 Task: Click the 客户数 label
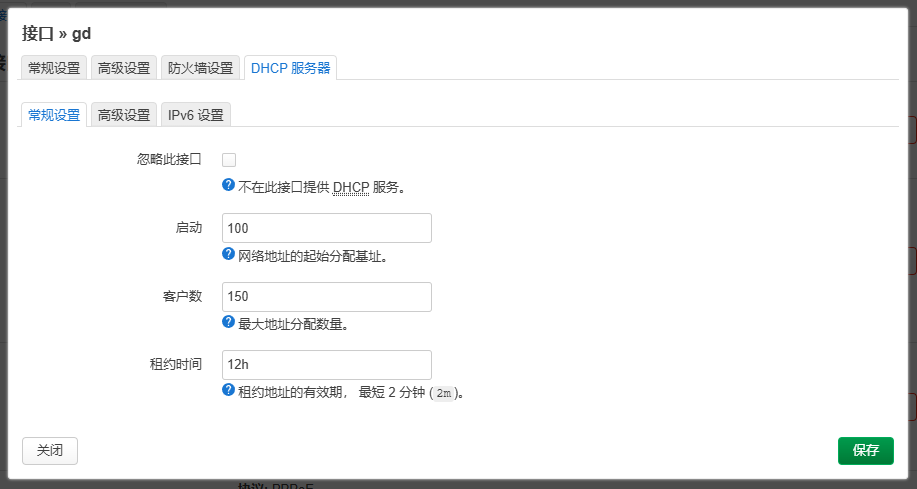182,297
